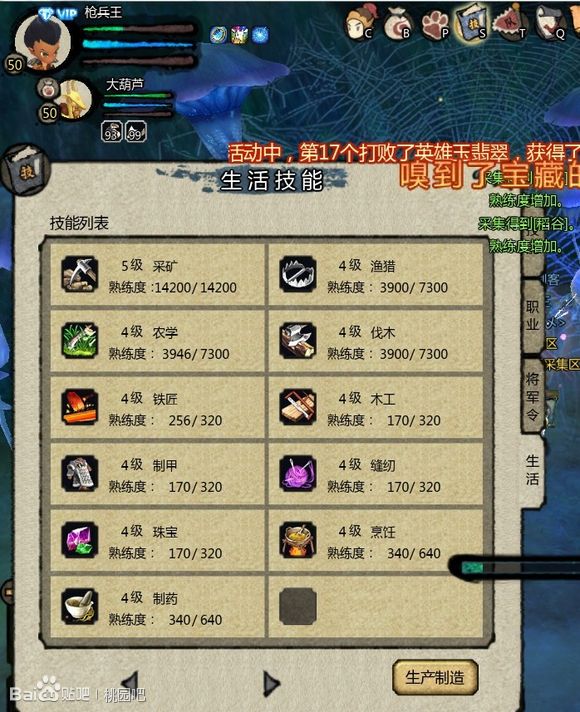Open the 制药 mortar icon
Image resolution: width=580 pixels, height=712 pixels.
click(x=79, y=607)
